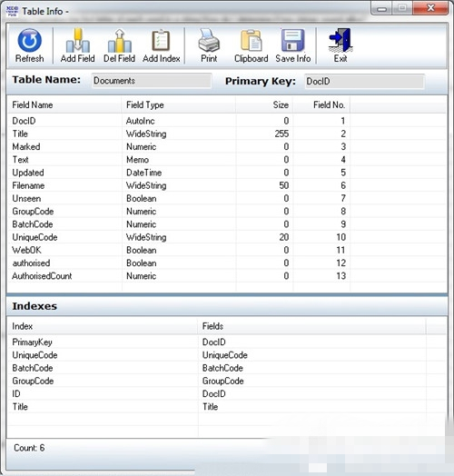
Task: Click the size value 255
Action: [x=281, y=134]
